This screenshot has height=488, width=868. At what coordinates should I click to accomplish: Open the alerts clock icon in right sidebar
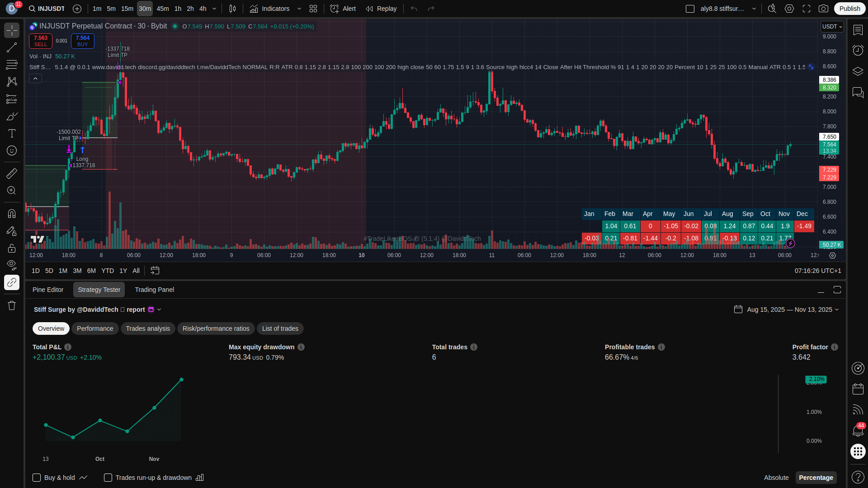coord(858,50)
